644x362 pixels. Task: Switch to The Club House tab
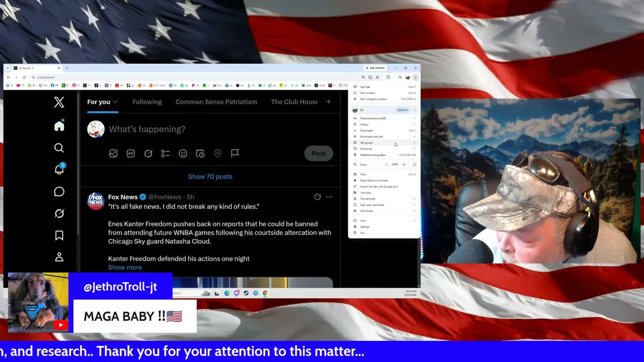[x=294, y=102]
